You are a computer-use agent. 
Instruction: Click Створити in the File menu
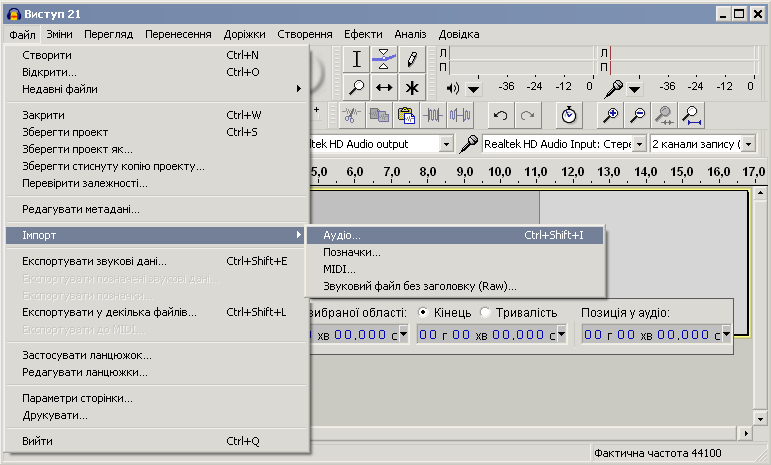157,55
